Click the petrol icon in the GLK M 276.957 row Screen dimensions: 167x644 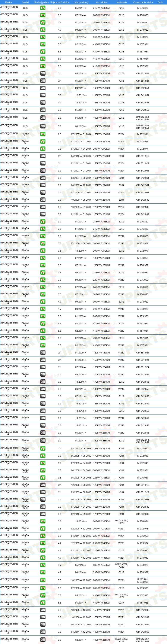(43, 477)
